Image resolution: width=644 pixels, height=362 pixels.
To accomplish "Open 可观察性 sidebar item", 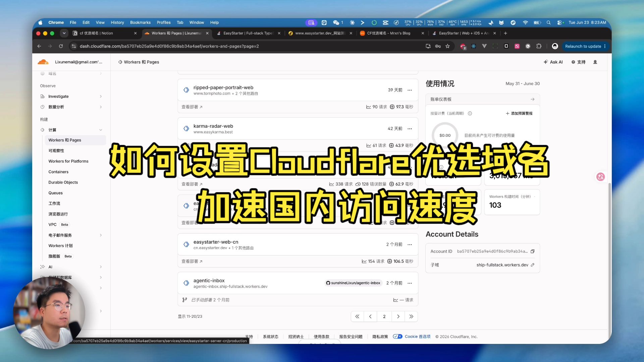I will pyautogui.click(x=56, y=151).
